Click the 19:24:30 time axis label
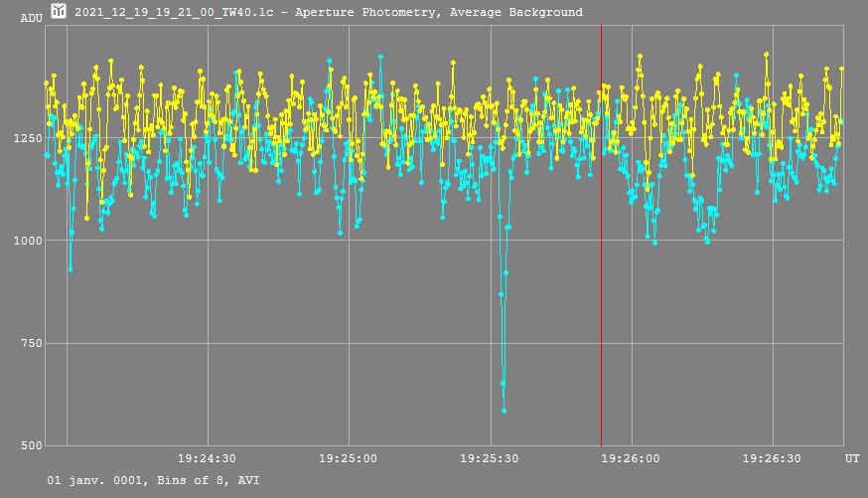The width and height of the screenshot is (868, 498). [x=207, y=459]
